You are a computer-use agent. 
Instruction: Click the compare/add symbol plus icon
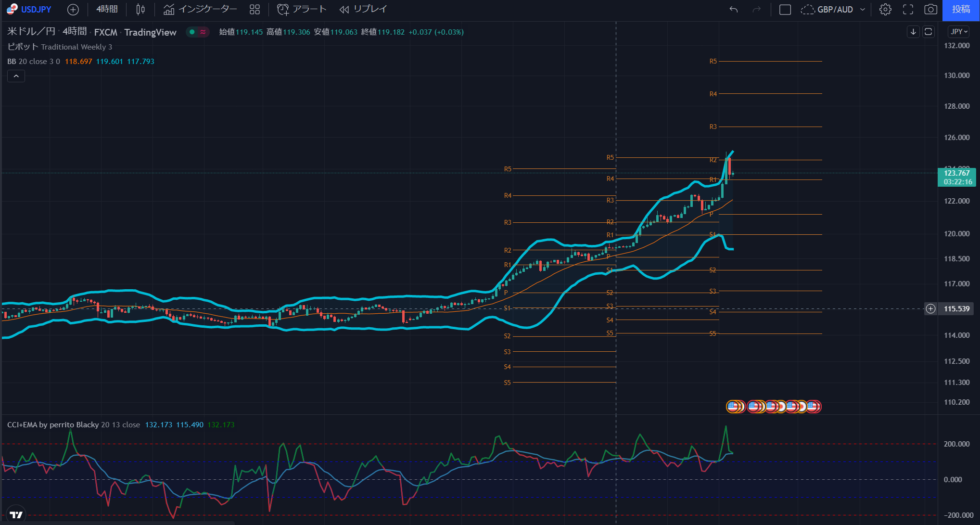tap(73, 9)
